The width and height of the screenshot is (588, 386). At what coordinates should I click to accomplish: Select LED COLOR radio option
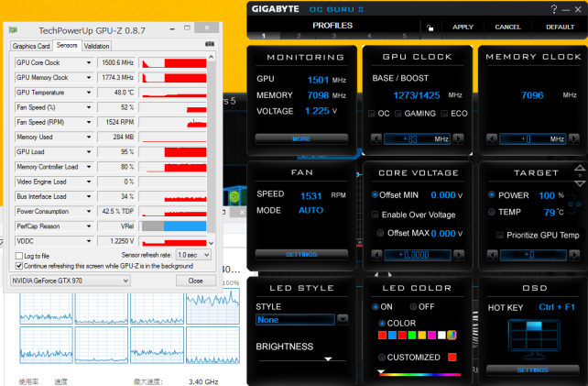[x=382, y=323]
